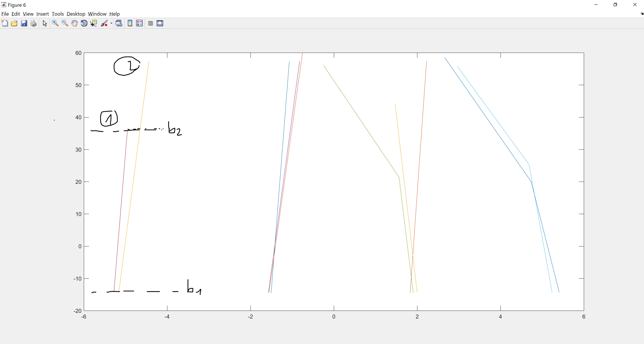Open the Insert menu
Image resolution: width=644 pixels, height=344 pixels.
tap(43, 14)
